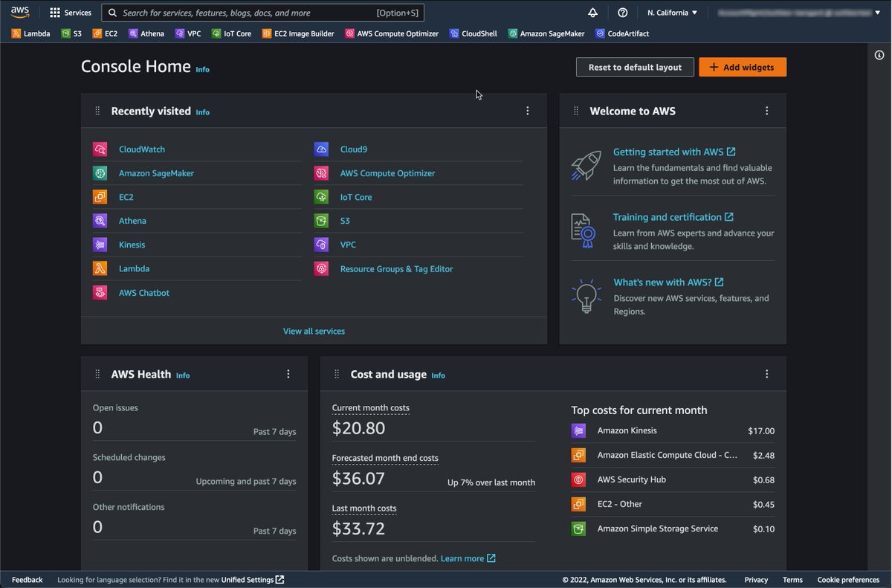Open Amazon SageMaker favorite in bar

pos(546,33)
